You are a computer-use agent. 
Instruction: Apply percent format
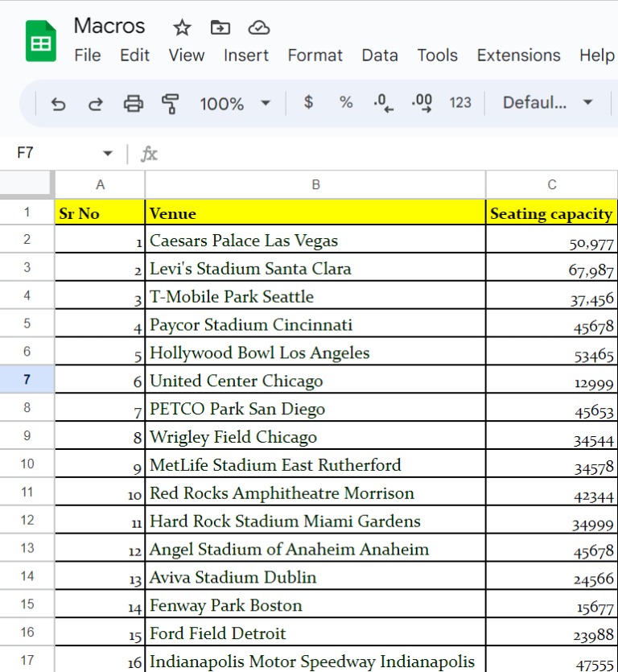[x=346, y=102]
